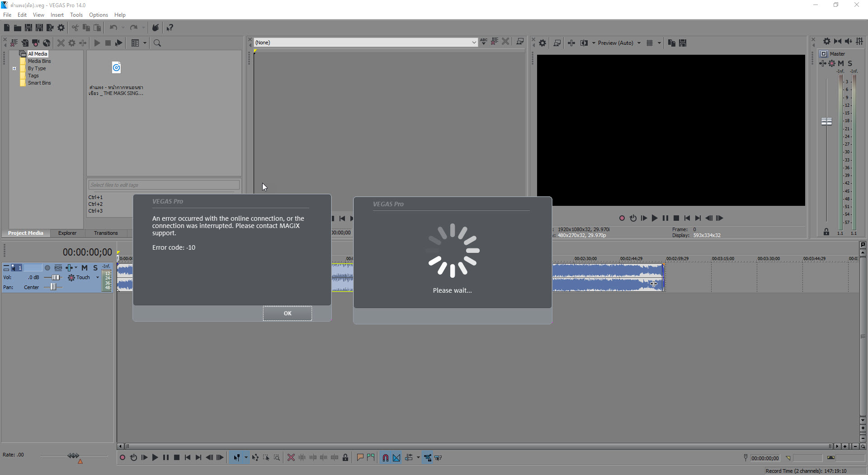This screenshot has height=475, width=868.
Task: Open Video Preview preferences gear icon
Action: pos(542,43)
